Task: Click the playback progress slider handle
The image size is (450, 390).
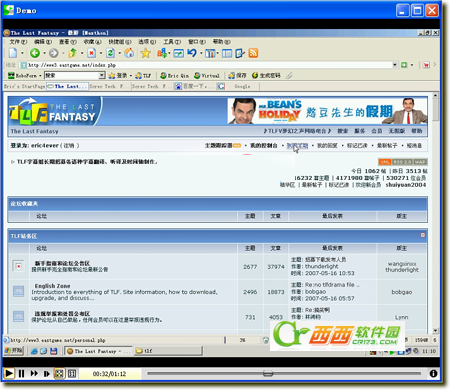Action: 268,374
